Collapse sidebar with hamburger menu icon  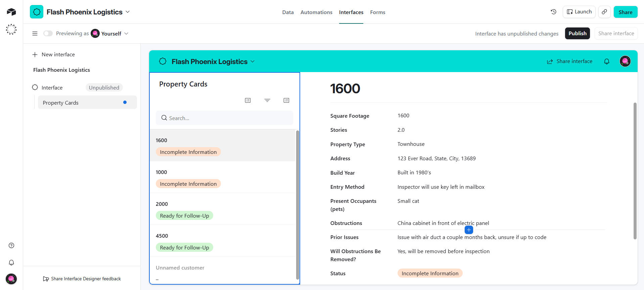coord(35,34)
